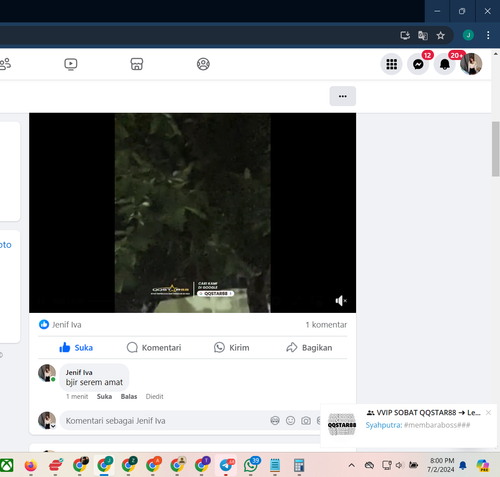The height and width of the screenshot is (477, 500).
Task: Open Chrome profile J avatar
Action: pos(468,35)
